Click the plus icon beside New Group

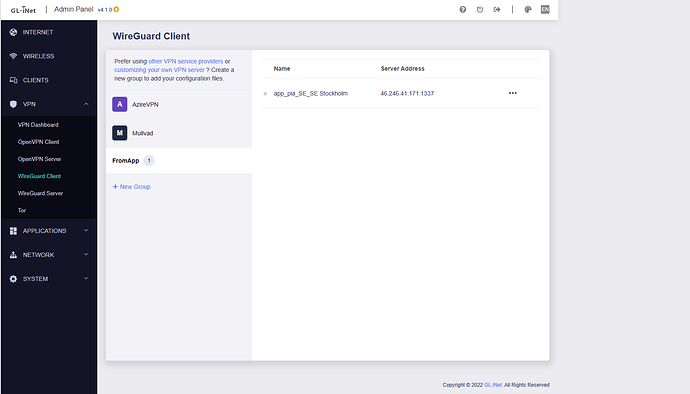pos(115,187)
